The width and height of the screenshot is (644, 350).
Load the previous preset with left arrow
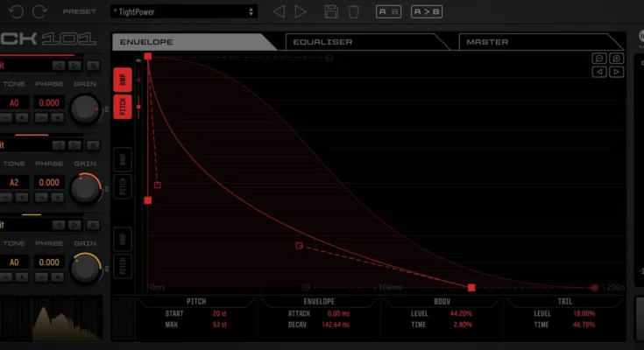tap(280, 11)
